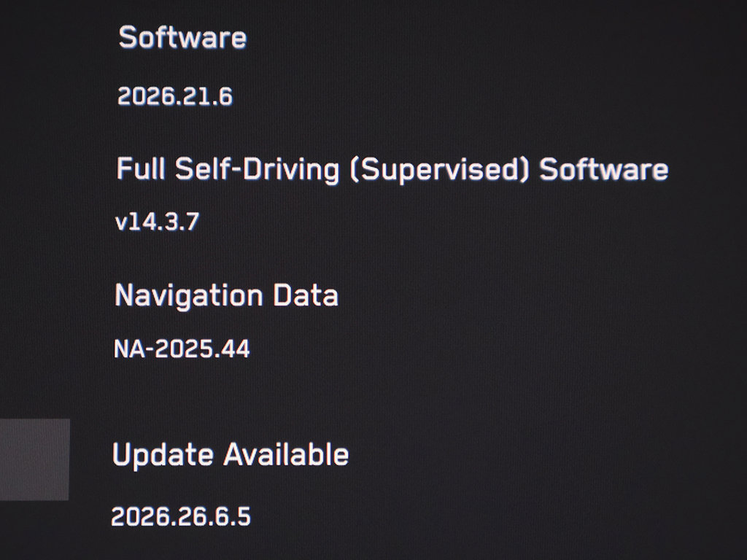Tap the navigation data version NA-2025.44
The image size is (747, 560).
tap(182, 349)
